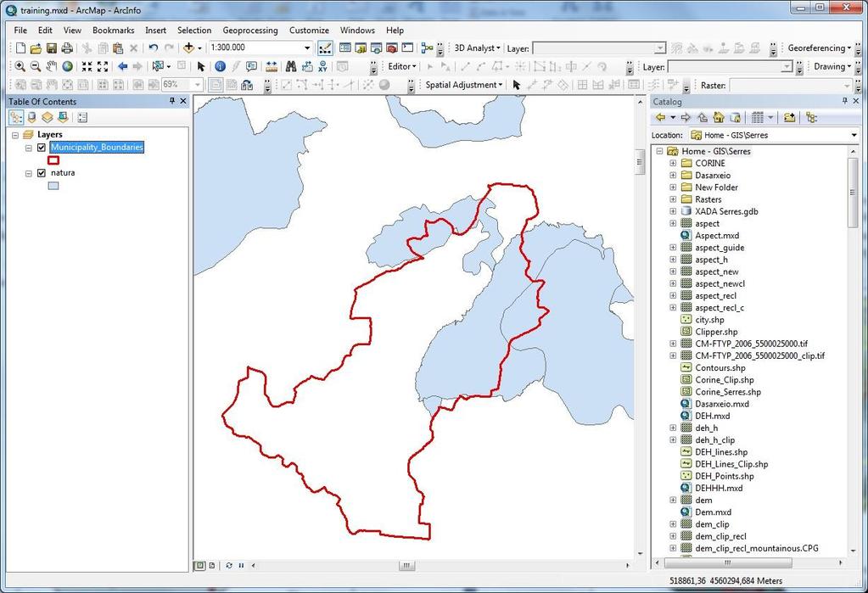Open the Find binoculars tool

tap(291, 66)
